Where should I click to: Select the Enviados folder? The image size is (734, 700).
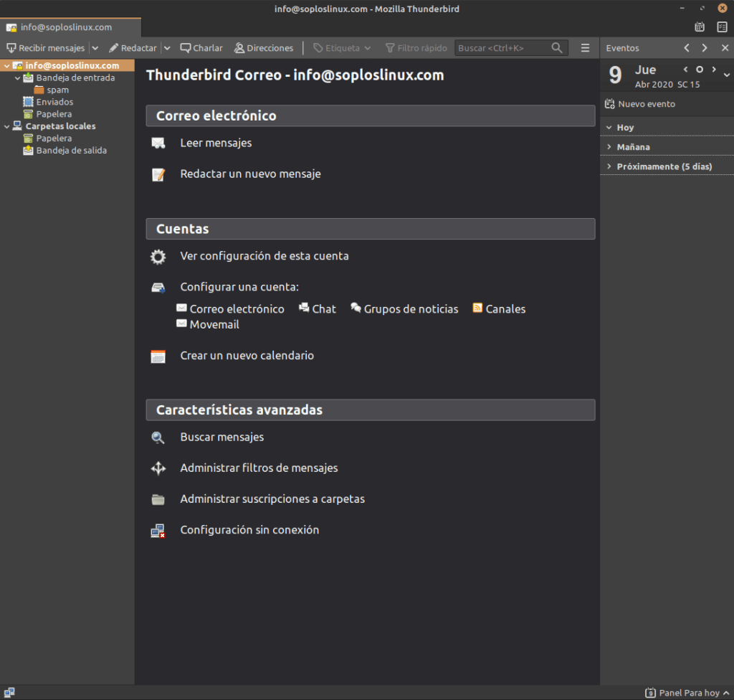(54, 102)
